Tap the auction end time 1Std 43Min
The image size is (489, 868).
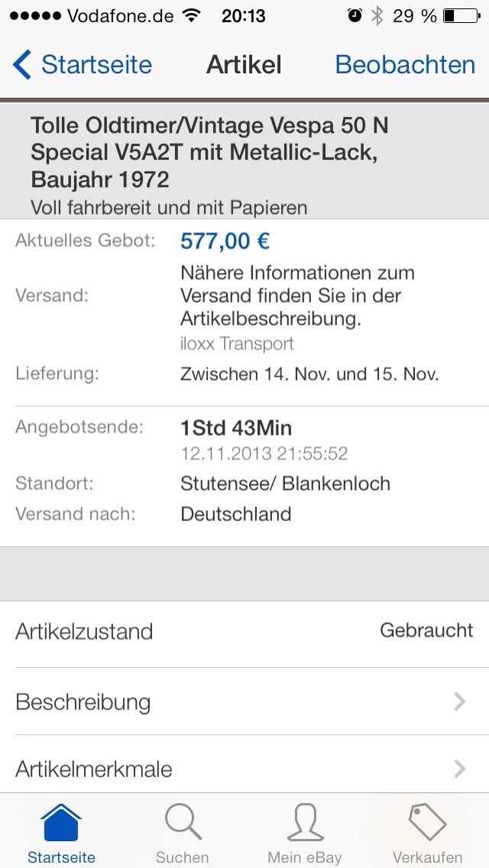[236, 428]
